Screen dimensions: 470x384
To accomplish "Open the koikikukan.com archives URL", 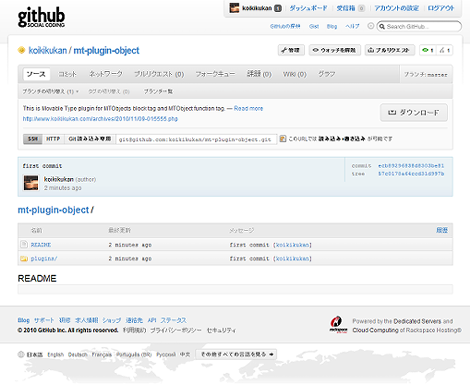I will pyautogui.click(x=100, y=119).
